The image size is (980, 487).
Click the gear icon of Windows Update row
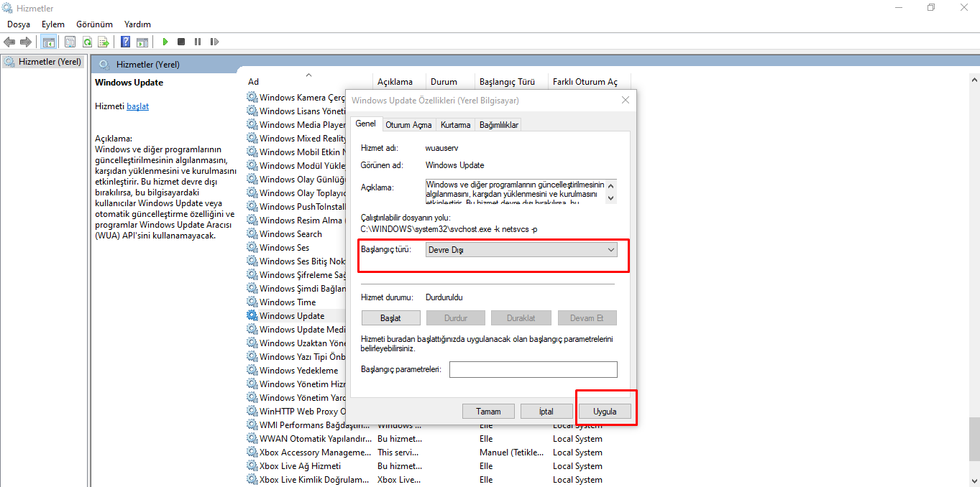click(252, 315)
